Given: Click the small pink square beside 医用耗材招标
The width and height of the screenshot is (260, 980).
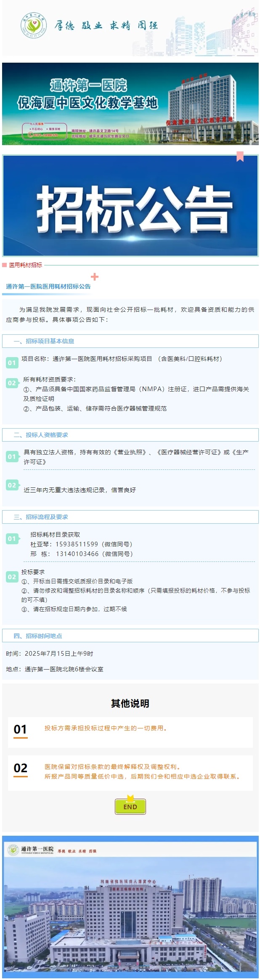Looking at the screenshot, I should [5, 265].
